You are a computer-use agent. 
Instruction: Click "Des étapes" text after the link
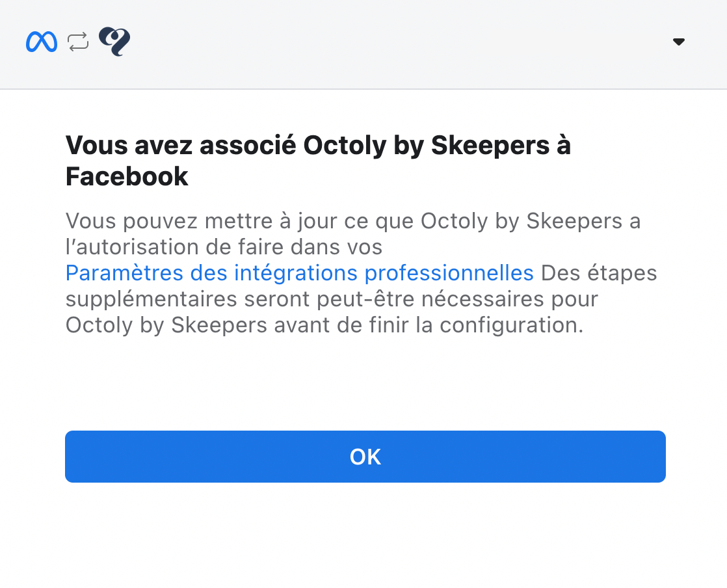[x=598, y=273]
